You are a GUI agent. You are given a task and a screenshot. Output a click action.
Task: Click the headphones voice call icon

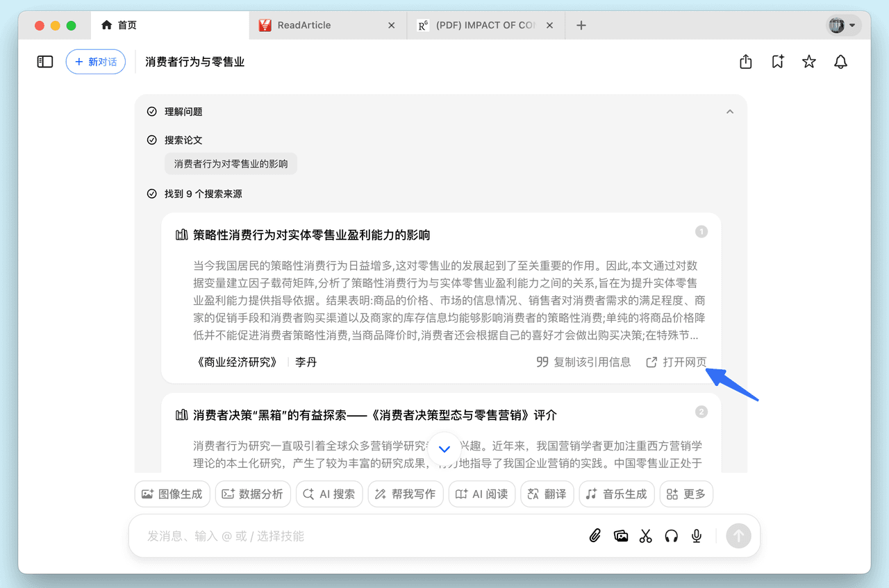point(671,535)
